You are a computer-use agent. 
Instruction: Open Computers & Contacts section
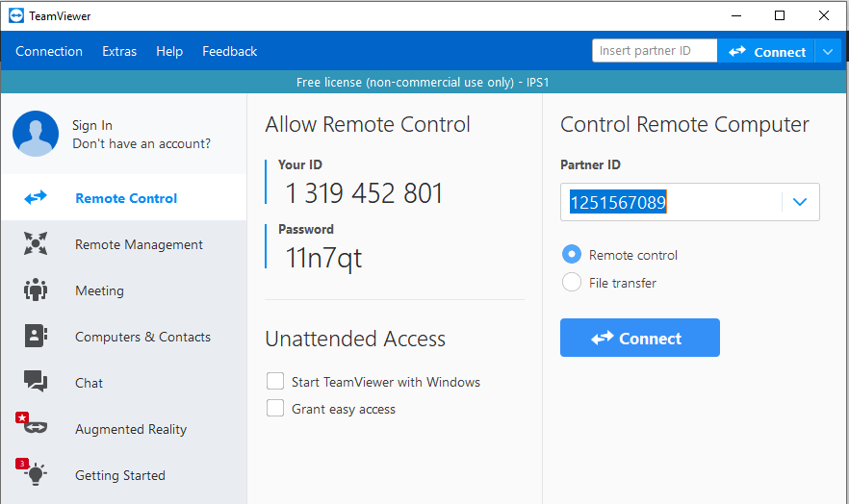[142, 337]
